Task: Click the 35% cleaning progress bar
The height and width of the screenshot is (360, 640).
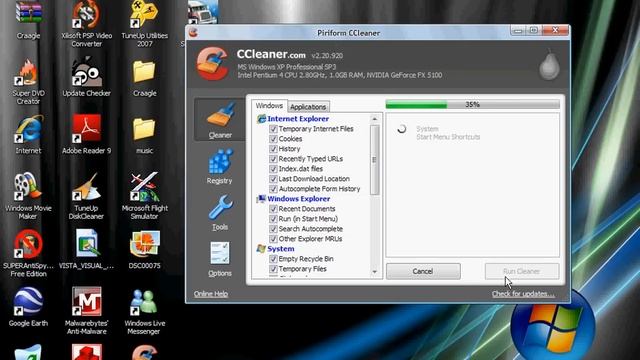Action: pos(472,105)
